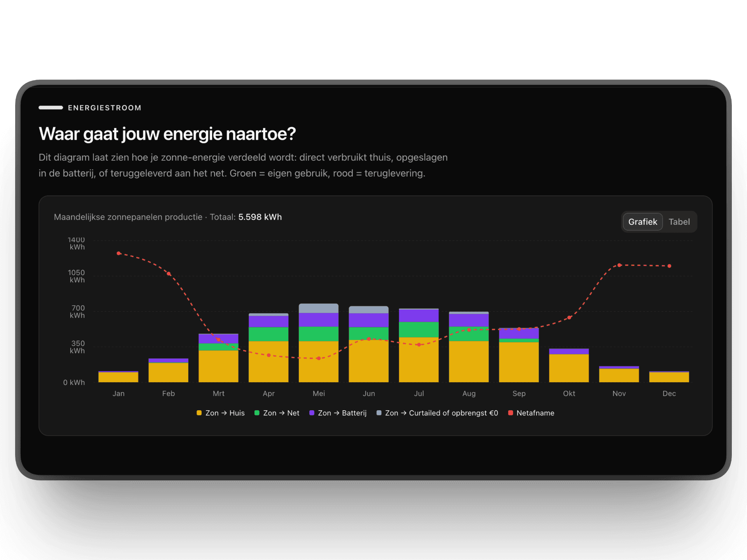Click the total 5.598 kWh value
Viewport: 747px width, 560px height.
260,217
